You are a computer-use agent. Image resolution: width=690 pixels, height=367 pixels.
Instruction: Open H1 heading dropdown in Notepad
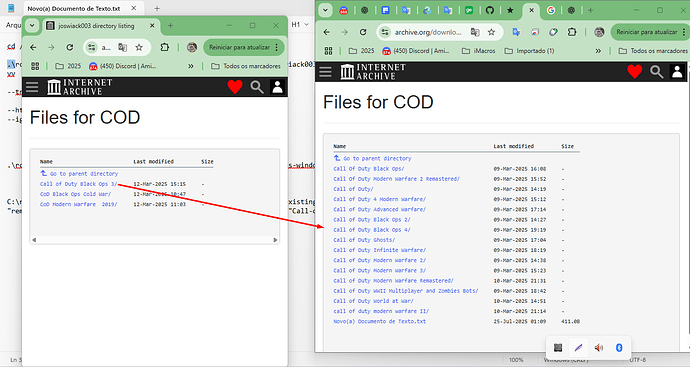pyautogui.click(x=300, y=25)
